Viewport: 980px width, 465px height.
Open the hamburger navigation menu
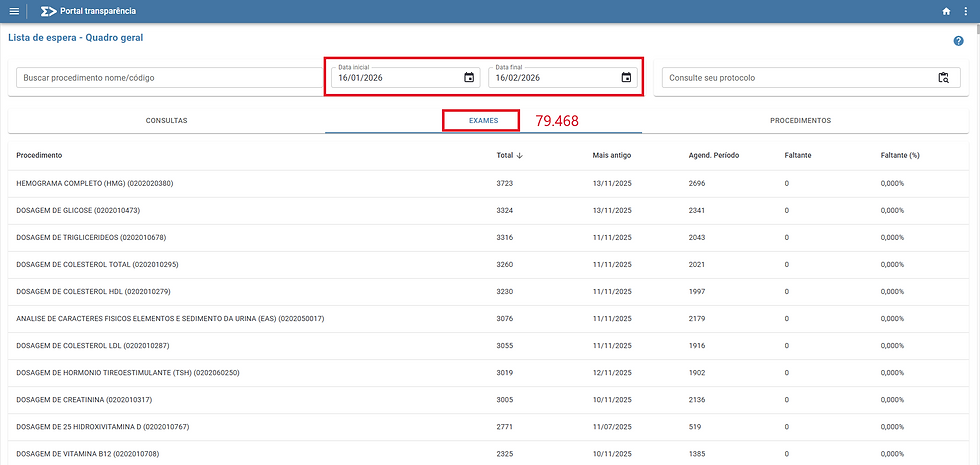[x=14, y=11]
